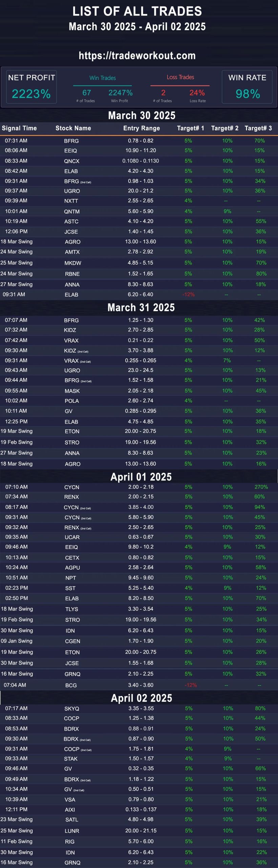Click the 67 win trades count

click(87, 93)
